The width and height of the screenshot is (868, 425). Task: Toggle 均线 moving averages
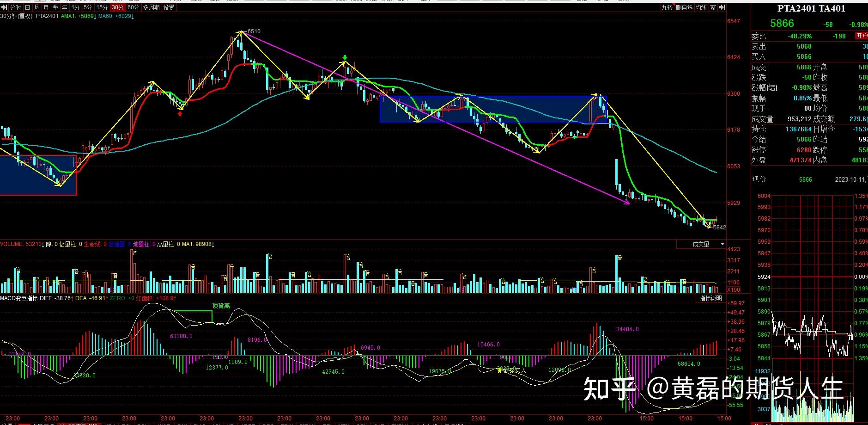[x=701, y=7]
